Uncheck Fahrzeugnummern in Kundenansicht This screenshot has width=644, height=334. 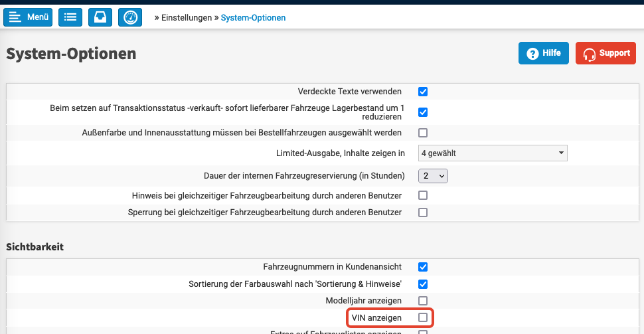pyautogui.click(x=423, y=267)
